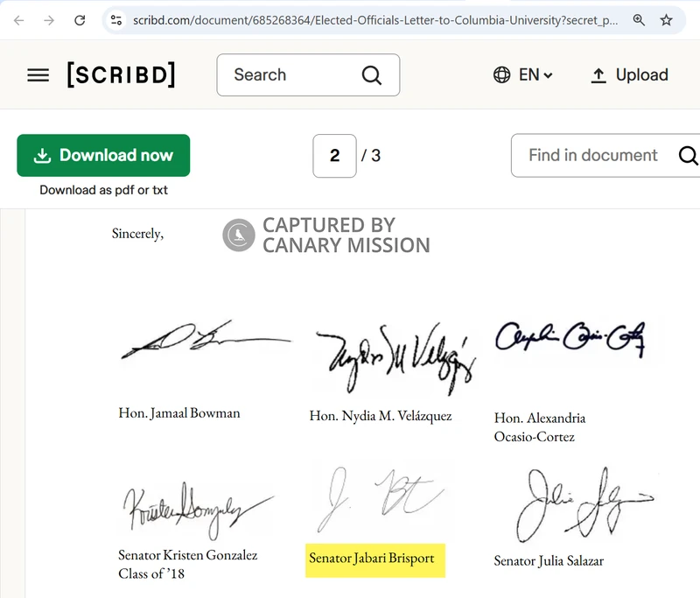Click the Hon. Jamaal Bowman signature
Image resolution: width=700 pixels, height=598 pixels.
[203, 340]
